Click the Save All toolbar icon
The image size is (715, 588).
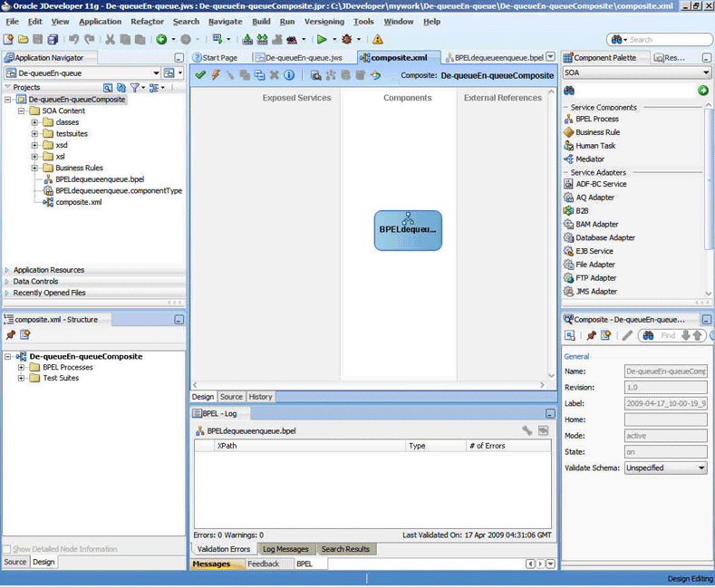53,40
